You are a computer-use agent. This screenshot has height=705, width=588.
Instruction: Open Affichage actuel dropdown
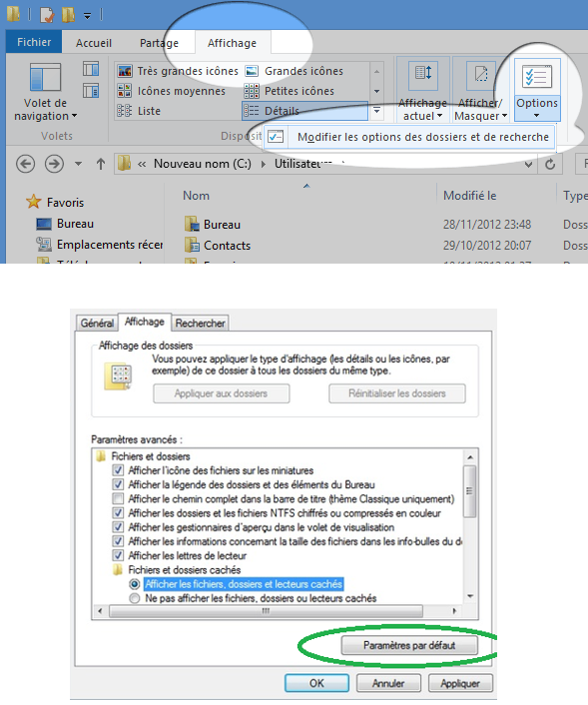422,92
